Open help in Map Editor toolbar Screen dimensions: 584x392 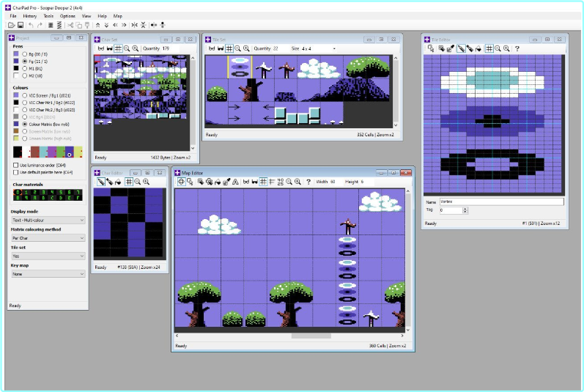pyautogui.click(x=308, y=182)
